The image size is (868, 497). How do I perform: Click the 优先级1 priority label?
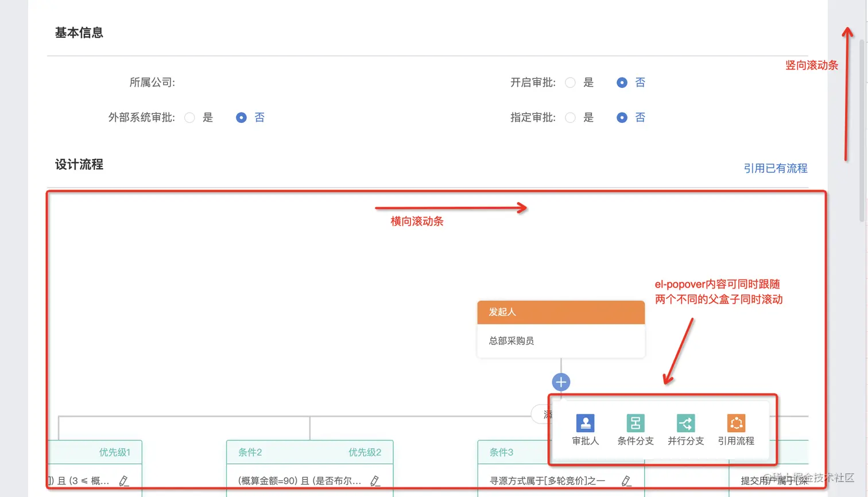pos(115,452)
